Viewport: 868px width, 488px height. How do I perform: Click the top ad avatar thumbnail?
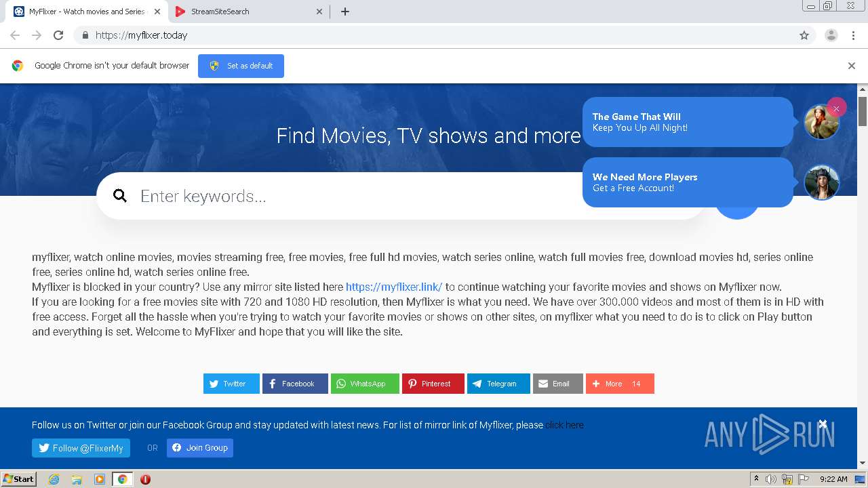(x=821, y=123)
